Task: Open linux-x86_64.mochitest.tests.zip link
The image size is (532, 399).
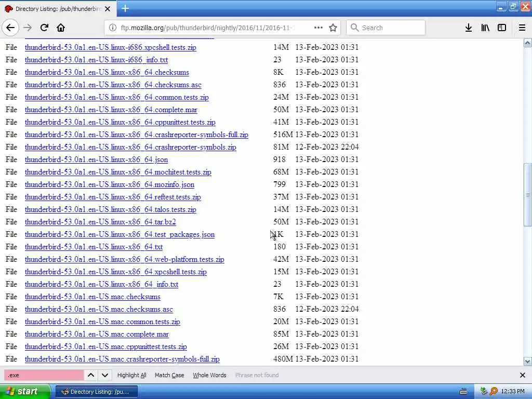Action: coord(118,172)
